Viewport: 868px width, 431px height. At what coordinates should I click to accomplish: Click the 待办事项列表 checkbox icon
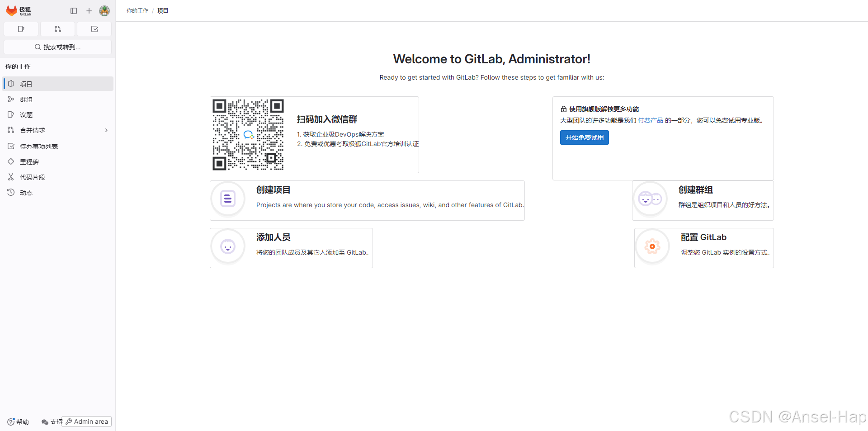(11, 146)
